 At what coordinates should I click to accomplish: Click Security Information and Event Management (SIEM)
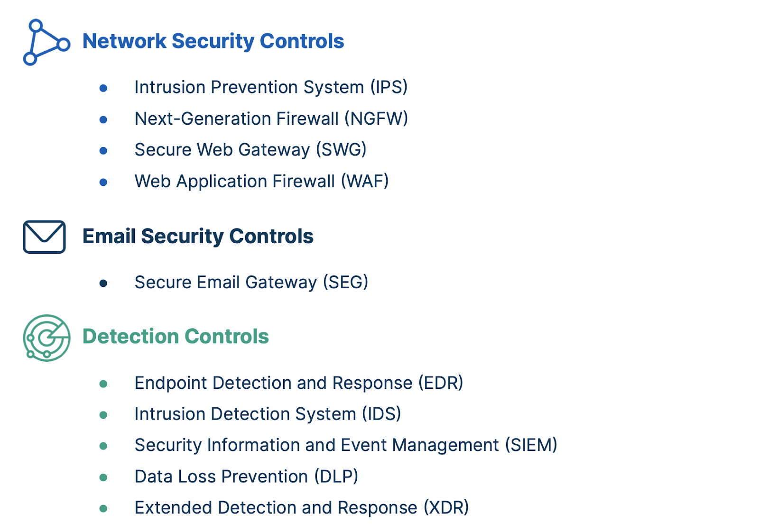(x=346, y=445)
